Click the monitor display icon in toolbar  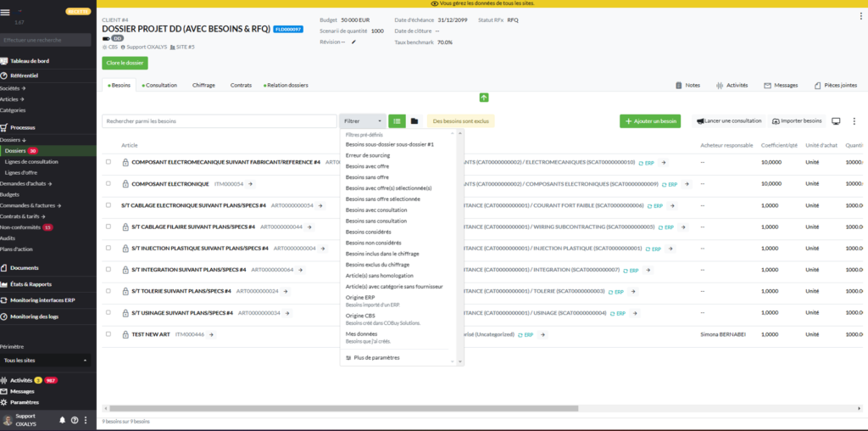point(836,121)
